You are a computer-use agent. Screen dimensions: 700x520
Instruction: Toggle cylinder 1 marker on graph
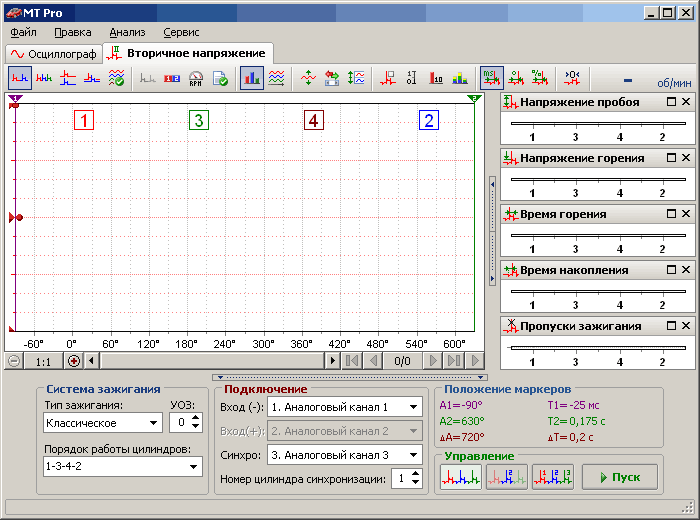pos(84,121)
